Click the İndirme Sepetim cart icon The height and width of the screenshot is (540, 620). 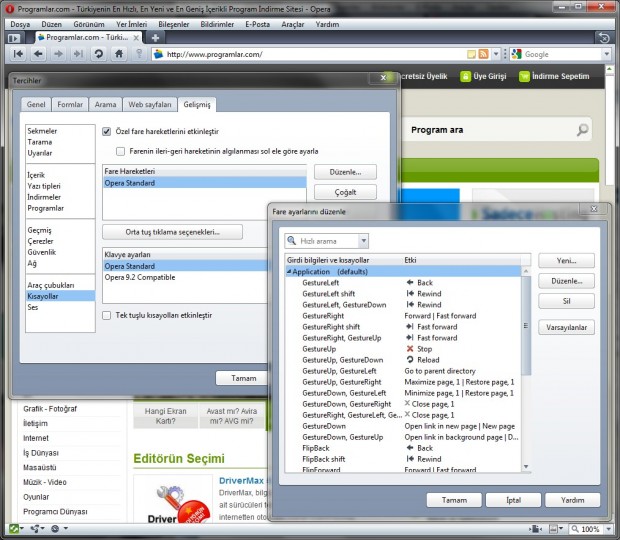524,76
